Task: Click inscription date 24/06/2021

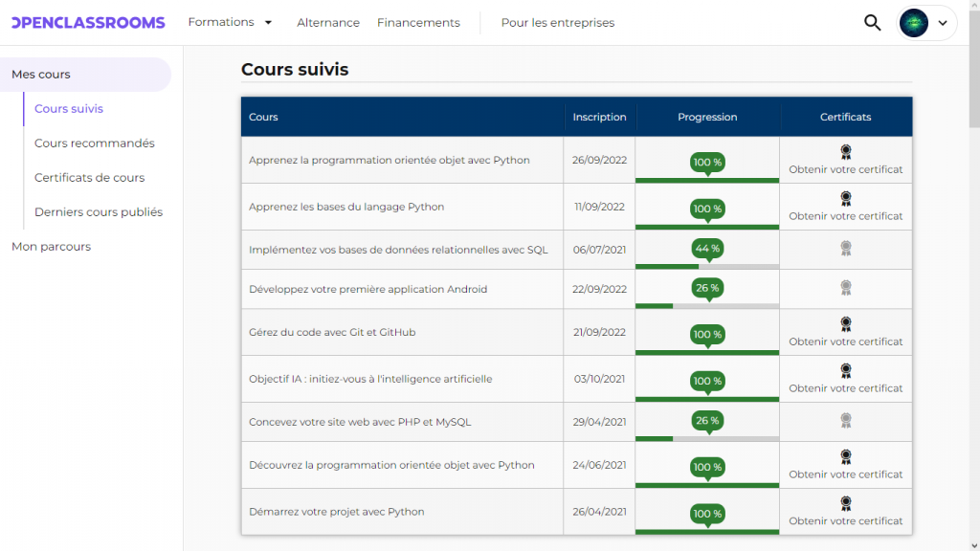Action: [599, 465]
